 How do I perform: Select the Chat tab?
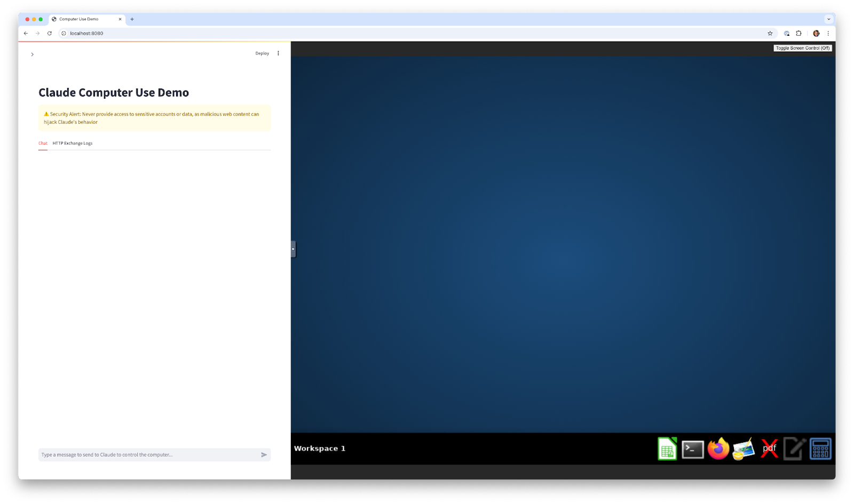coord(43,143)
